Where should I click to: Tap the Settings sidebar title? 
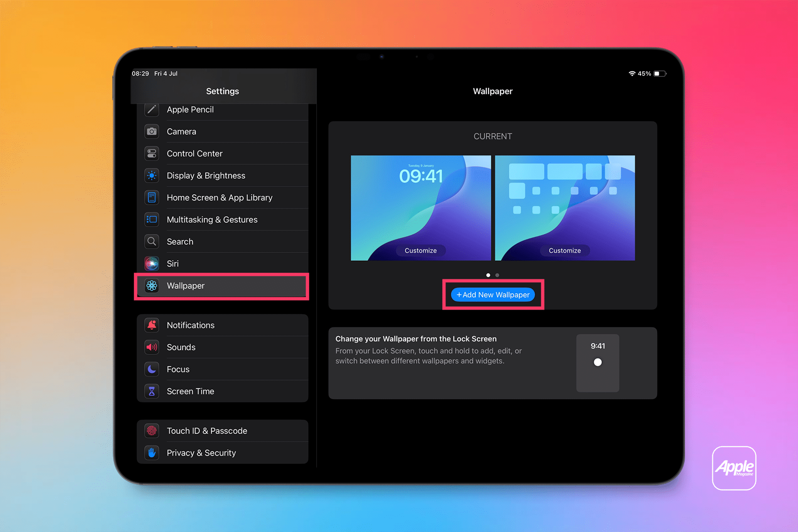[222, 91]
